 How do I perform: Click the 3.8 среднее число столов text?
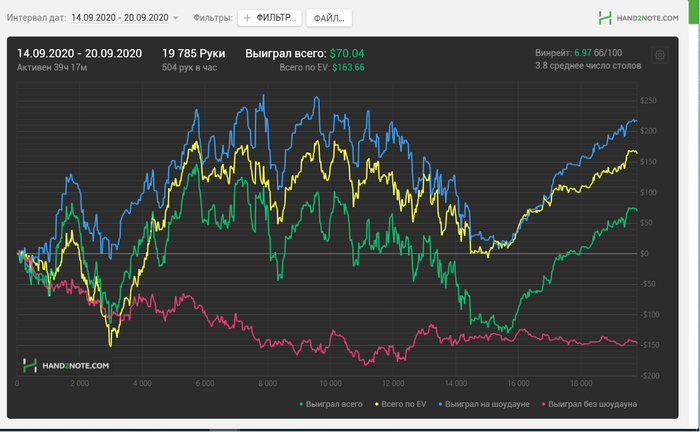(588, 66)
